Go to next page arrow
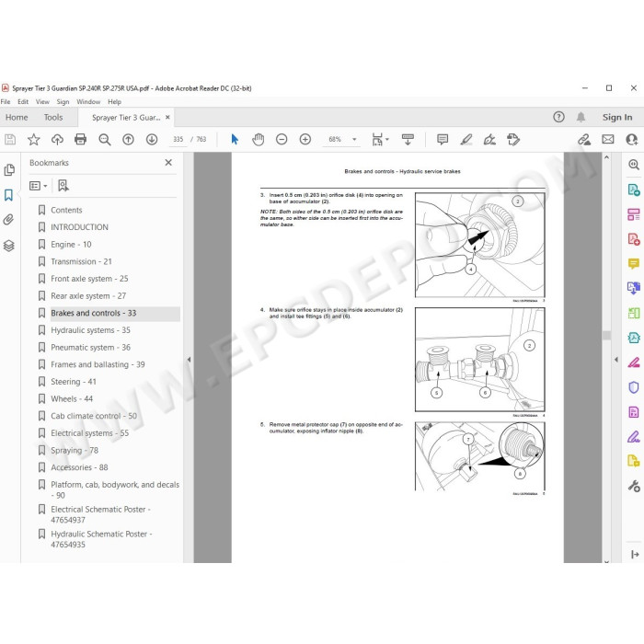Screen dimensions: 644x644 pos(152,140)
